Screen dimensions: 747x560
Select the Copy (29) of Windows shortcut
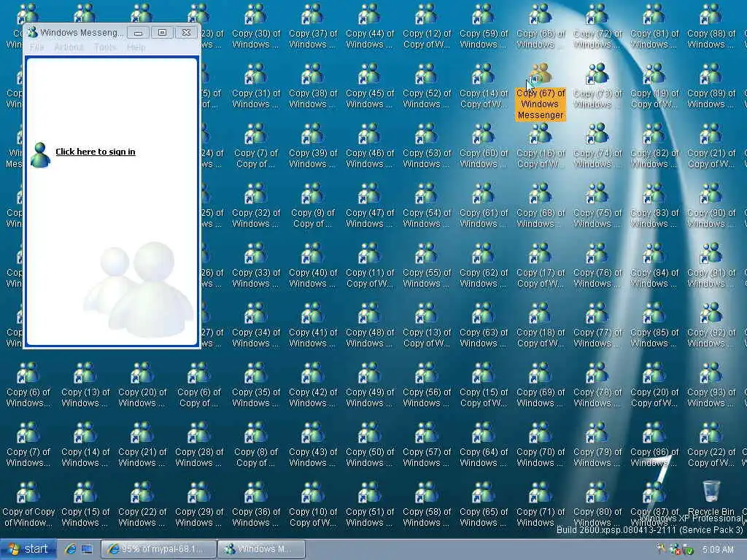tap(199, 505)
